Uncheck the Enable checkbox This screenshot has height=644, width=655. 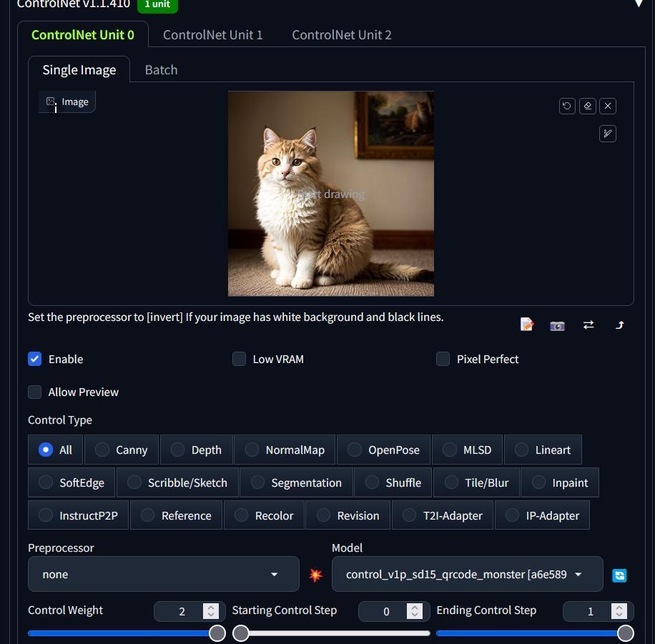[x=35, y=359]
